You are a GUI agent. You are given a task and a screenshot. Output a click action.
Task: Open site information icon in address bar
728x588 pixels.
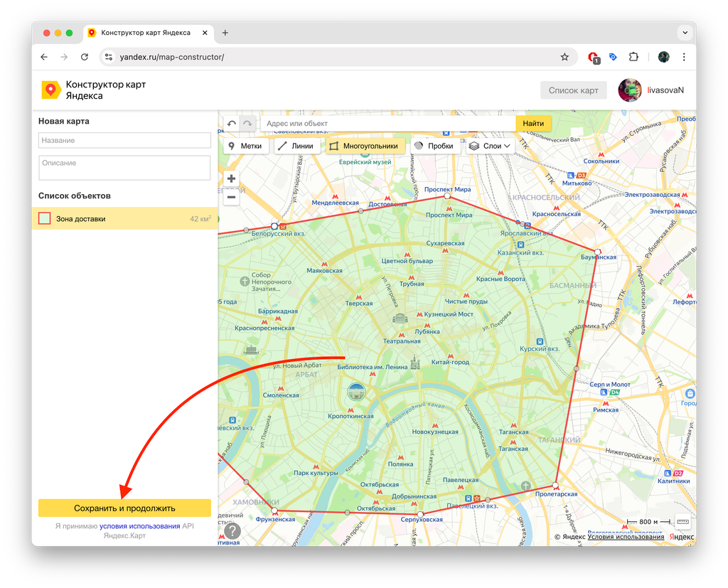click(109, 57)
